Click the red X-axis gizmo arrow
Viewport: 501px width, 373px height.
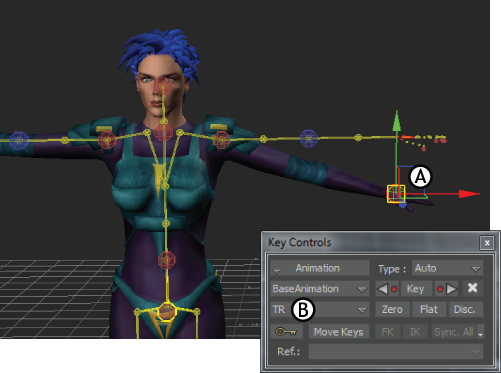[469, 194]
